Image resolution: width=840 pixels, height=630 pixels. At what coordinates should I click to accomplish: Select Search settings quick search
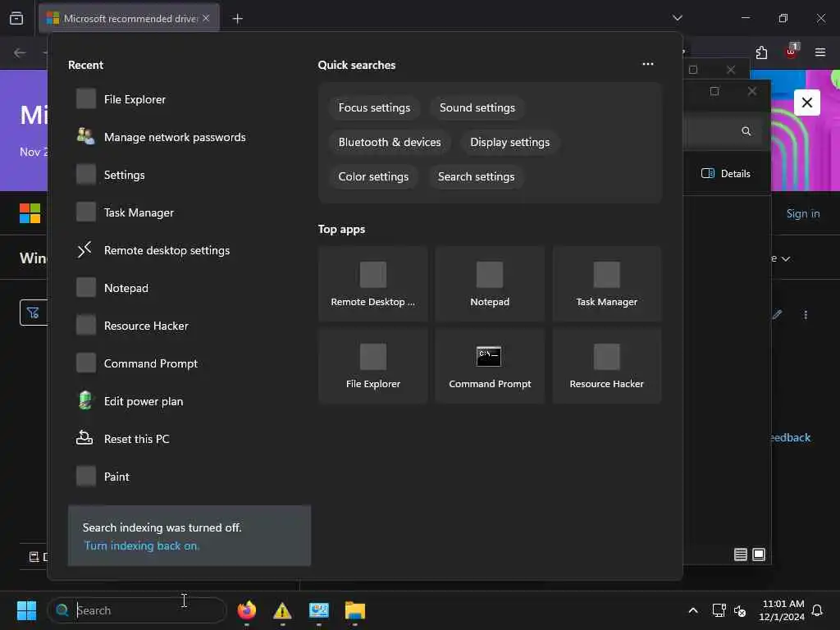(476, 176)
